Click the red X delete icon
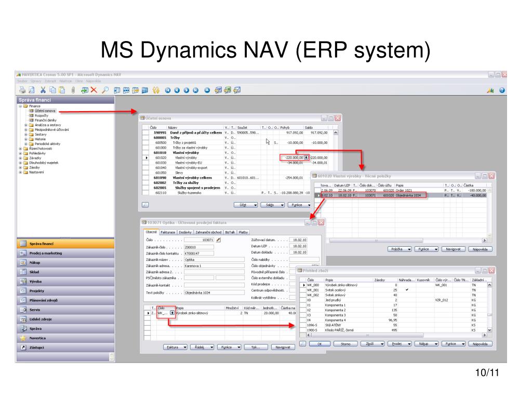Viewport: 532px width, 399px height. point(94,90)
